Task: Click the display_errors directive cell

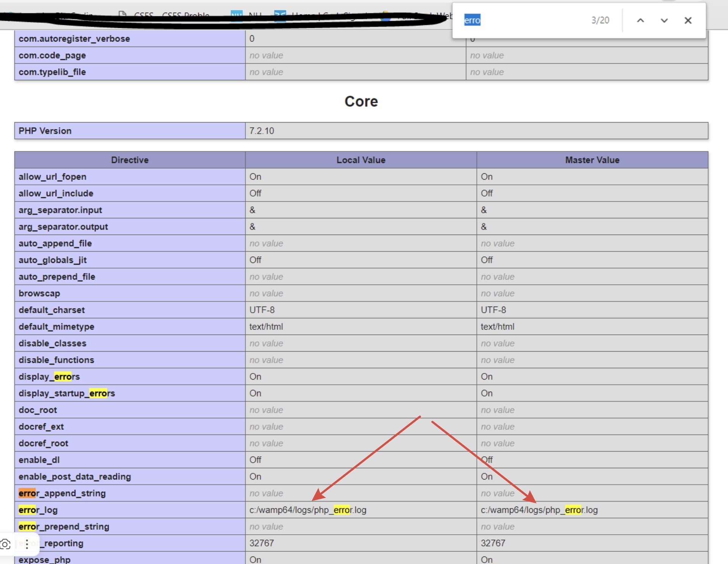Action: tap(49, 377)
